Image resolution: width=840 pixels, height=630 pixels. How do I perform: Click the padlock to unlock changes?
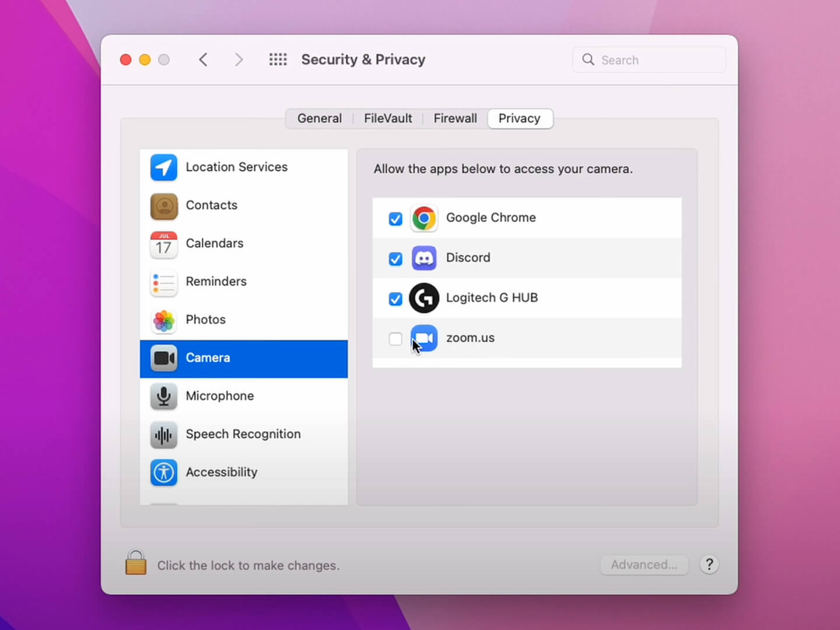click(136, 563)
